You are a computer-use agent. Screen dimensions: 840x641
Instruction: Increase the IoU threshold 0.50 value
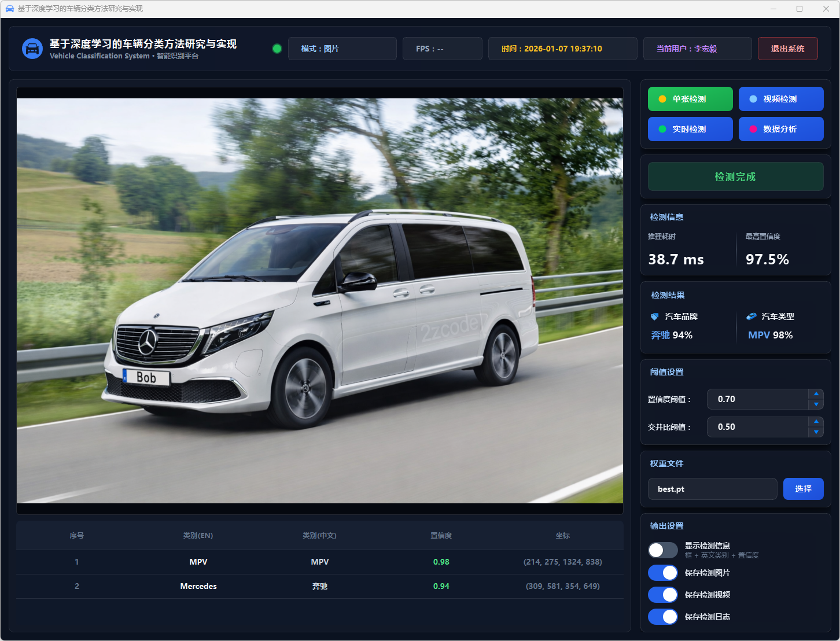click(x=816, y=422)
